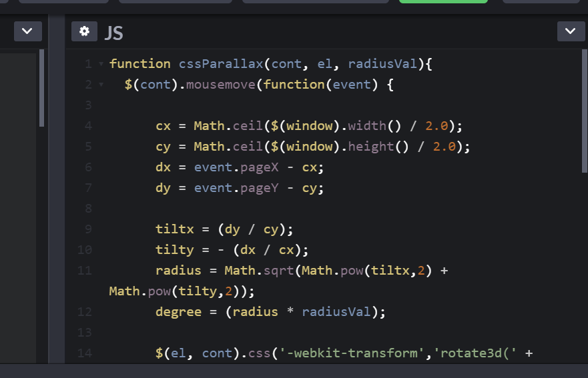
Task: Click line number 11 in gutter
Action: [x=85, y=271]
